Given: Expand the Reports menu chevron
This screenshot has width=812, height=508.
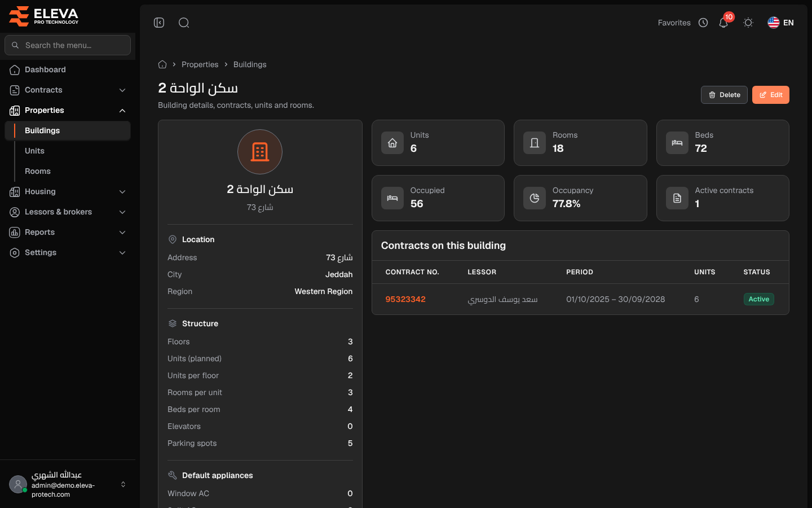Looking at the screenshot, I should tap(122, 233).
